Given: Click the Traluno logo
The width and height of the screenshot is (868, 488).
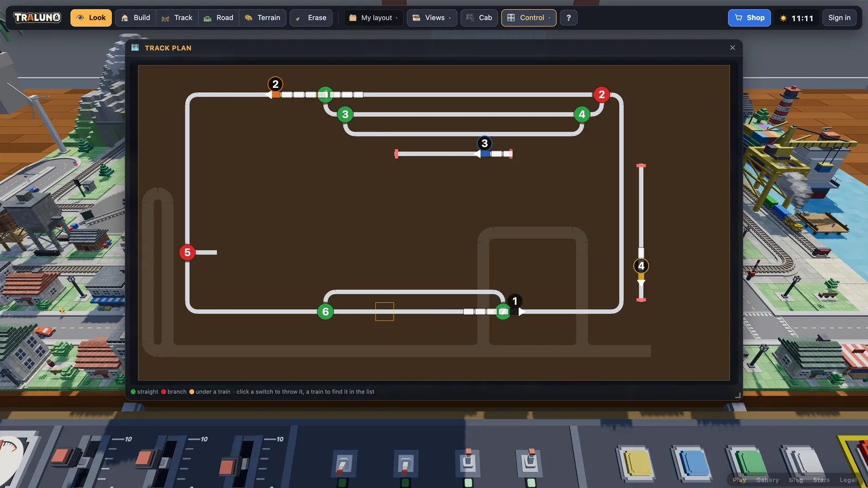Looking at the screenshot, I should click(37, 17).
